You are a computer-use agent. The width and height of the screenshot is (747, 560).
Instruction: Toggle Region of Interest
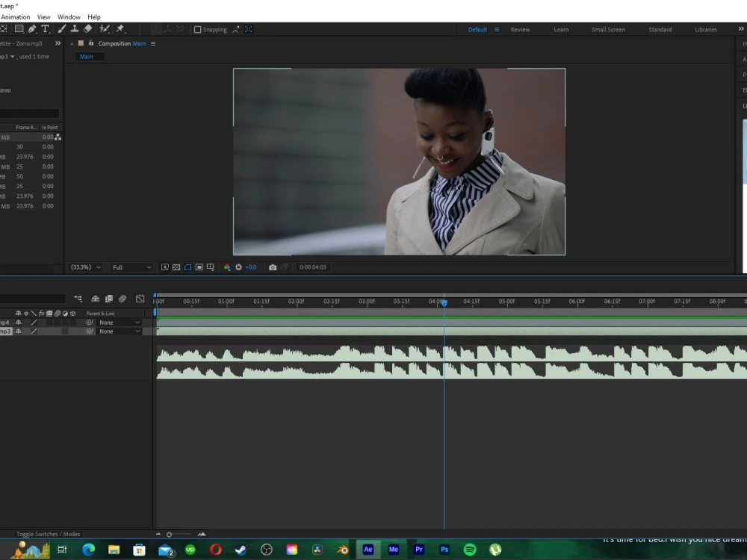point(199,267)
